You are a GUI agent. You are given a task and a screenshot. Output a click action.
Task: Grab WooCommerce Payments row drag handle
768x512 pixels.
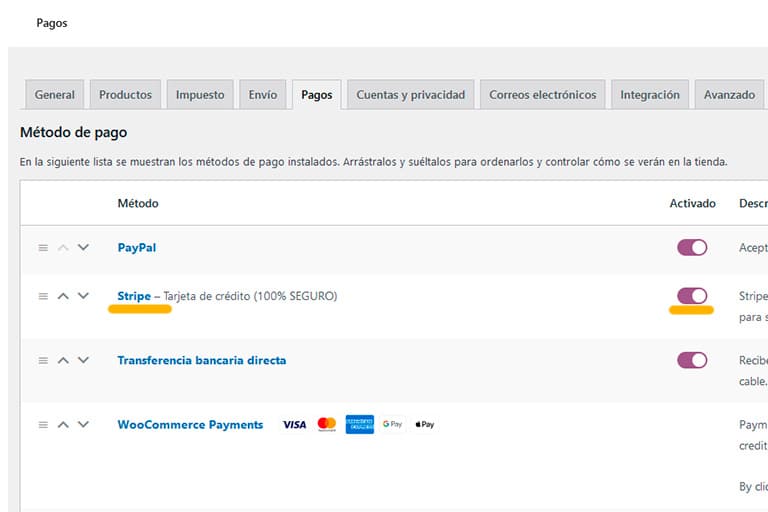click(43, 425)
